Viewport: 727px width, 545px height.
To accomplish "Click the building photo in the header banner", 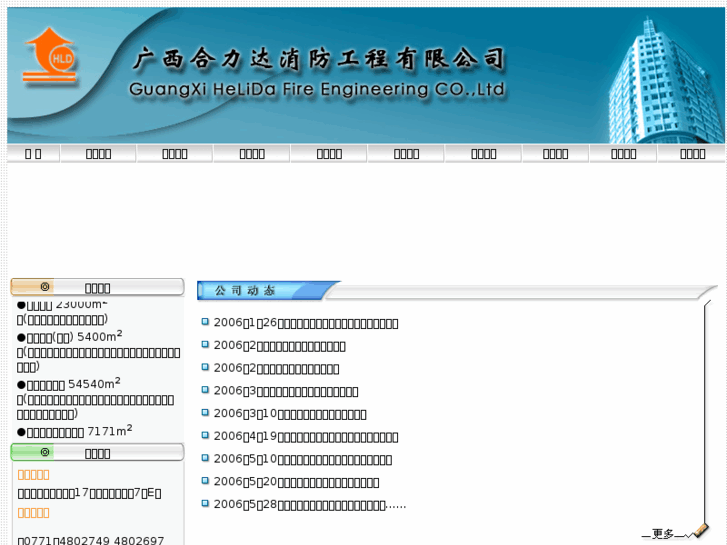I will [665, 81].
